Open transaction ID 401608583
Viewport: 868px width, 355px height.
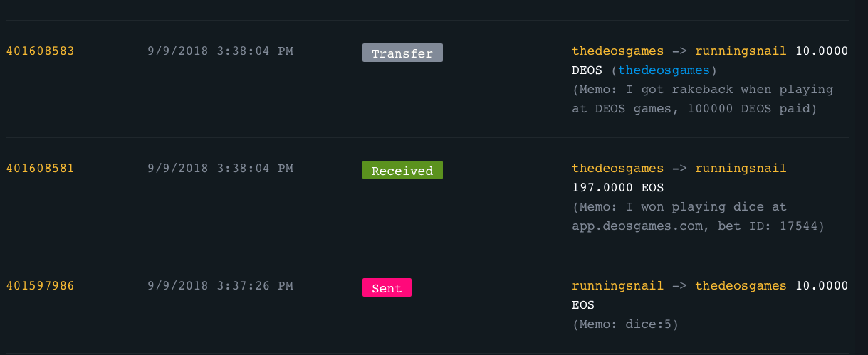pyautogui.click(x=40, y=51)
